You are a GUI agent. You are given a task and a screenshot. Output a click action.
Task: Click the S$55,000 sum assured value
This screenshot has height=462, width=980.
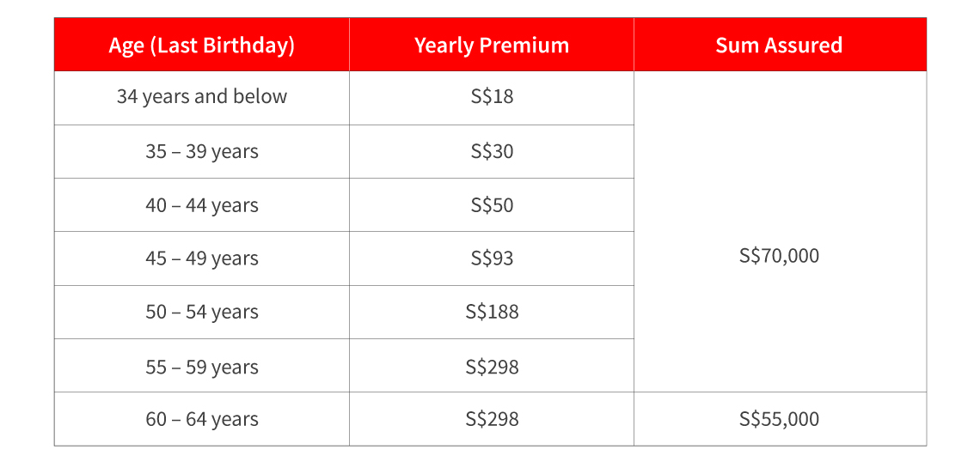[x=779, y=420]
